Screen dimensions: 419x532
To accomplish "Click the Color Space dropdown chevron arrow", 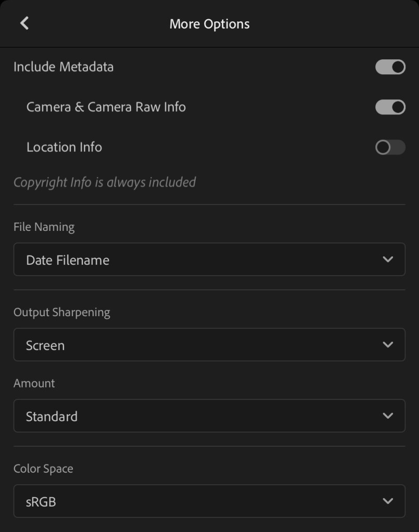I will coord(387,501).
